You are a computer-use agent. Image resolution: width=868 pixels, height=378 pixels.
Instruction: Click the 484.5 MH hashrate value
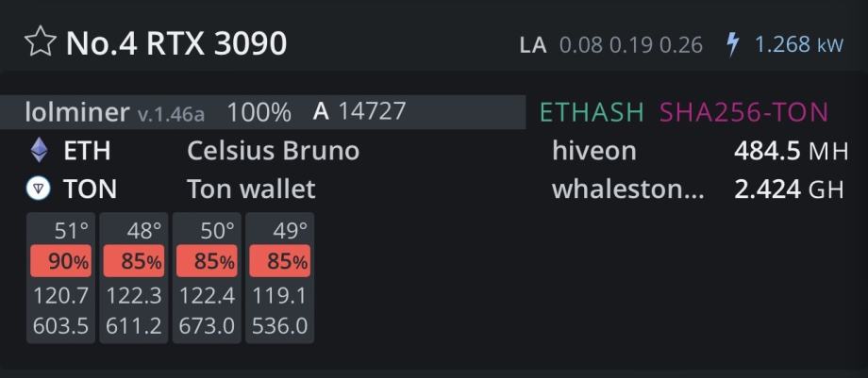click(791, 151)
